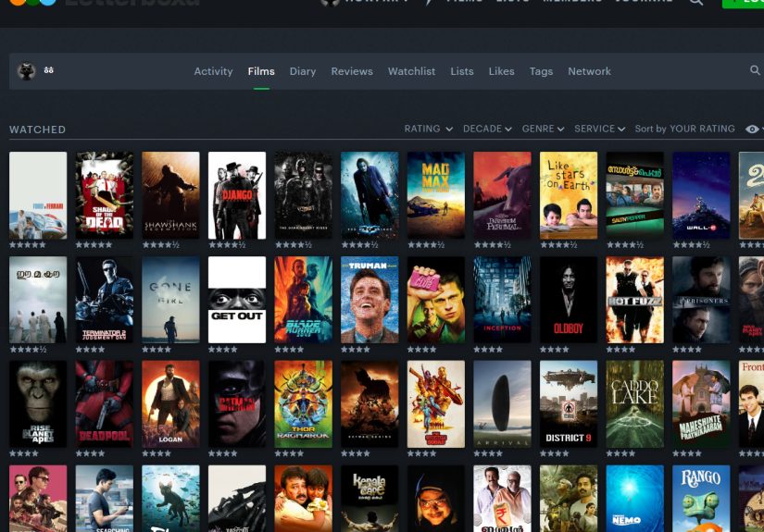
Task: Open the Logan poster
Action: (170, 404)
